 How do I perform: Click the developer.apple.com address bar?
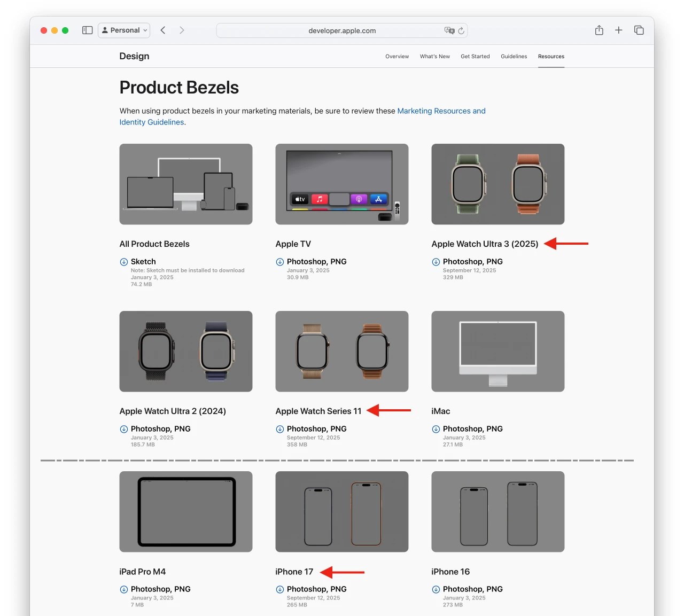tap(342, 30)
